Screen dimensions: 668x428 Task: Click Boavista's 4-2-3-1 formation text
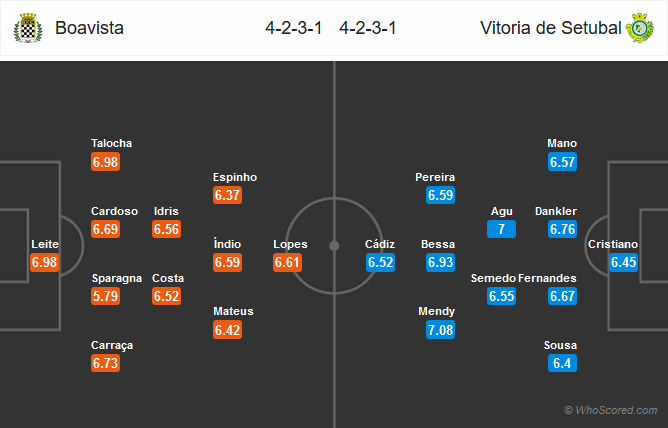[x=294, y=28]
